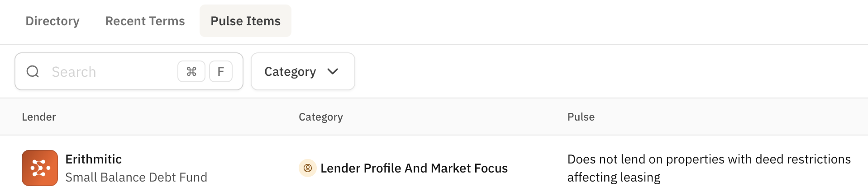The height and width of the screenshot is (196, 868).
Task: Open the Recent Terms tab
Action: point(145,21)
